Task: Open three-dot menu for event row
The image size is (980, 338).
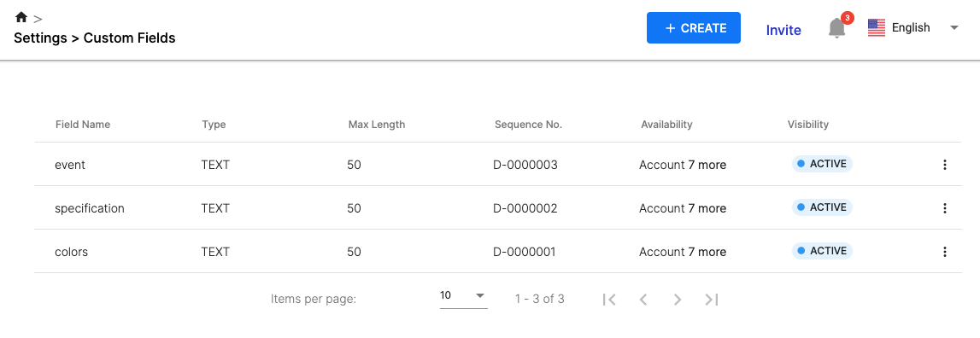Action: [944, 165]
